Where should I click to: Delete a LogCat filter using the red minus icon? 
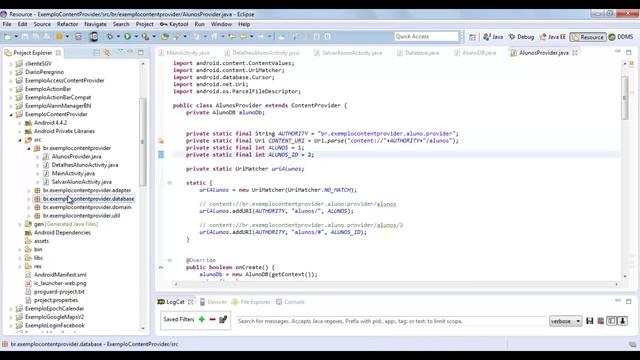tap(212, 320)
